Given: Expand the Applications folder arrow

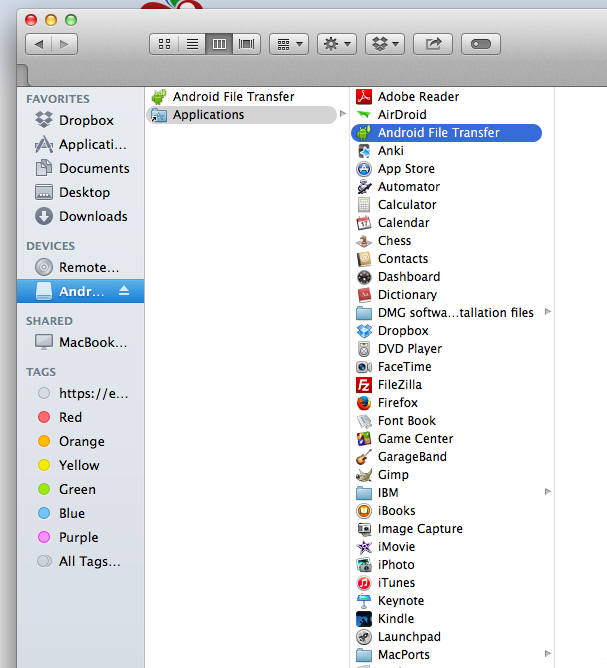Looking at the screenshot, I should 342,114.
